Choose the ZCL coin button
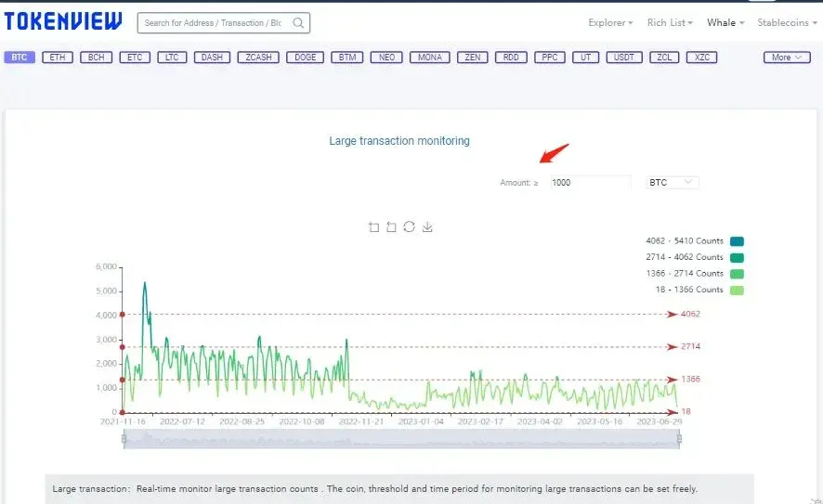Viewport: 823px width, 504px height. click(664, 58)
